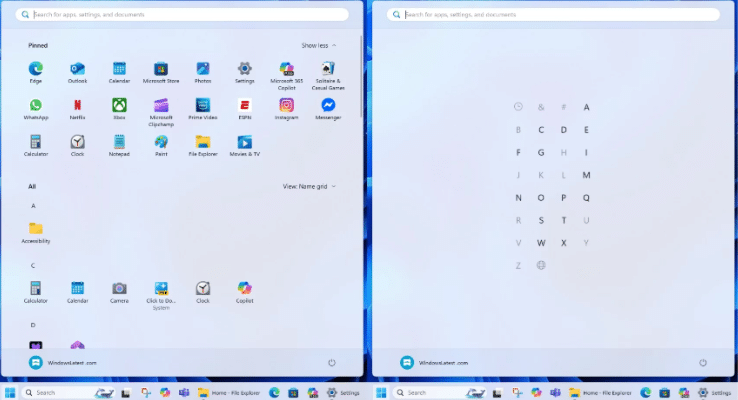The height and width of the screenshot is (400, 738).
Task: Open Microsoft Store in the Pinned section
Action: (161, 72)
